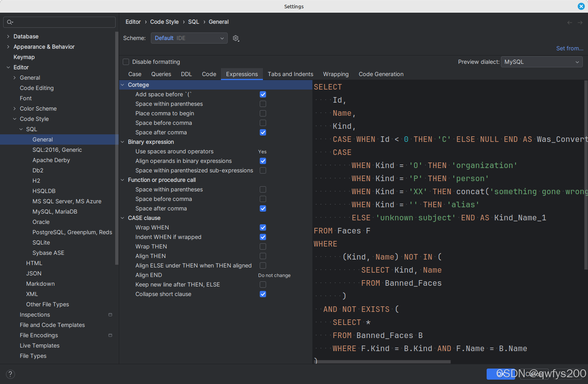The height and width of the screenshot is (384, 588).
Task: Collapse the Cortege section
Action: tap(122, 85)
